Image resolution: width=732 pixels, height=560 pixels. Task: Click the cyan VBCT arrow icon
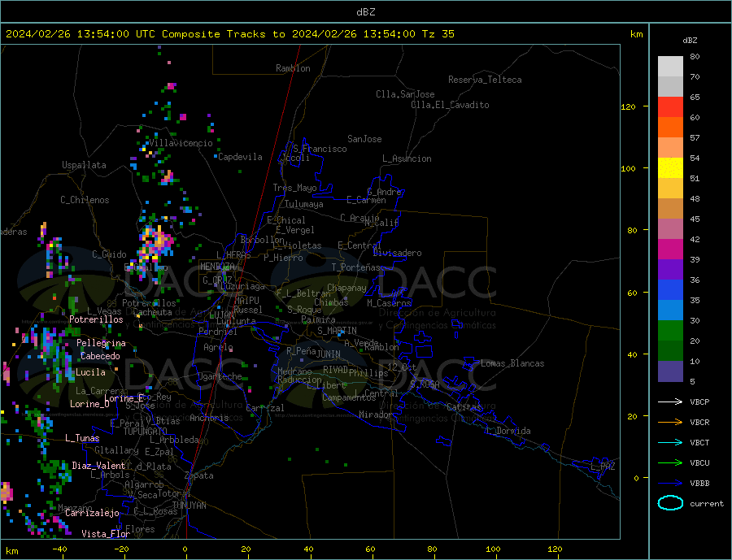coord(670,442)
